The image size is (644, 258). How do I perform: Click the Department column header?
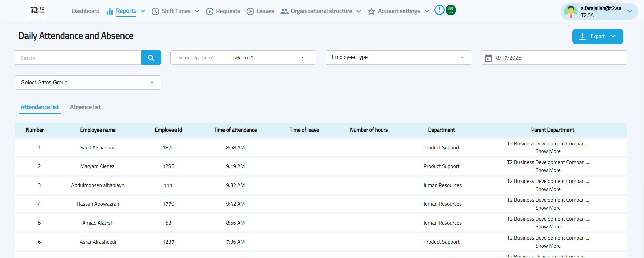tap(442, 130)
